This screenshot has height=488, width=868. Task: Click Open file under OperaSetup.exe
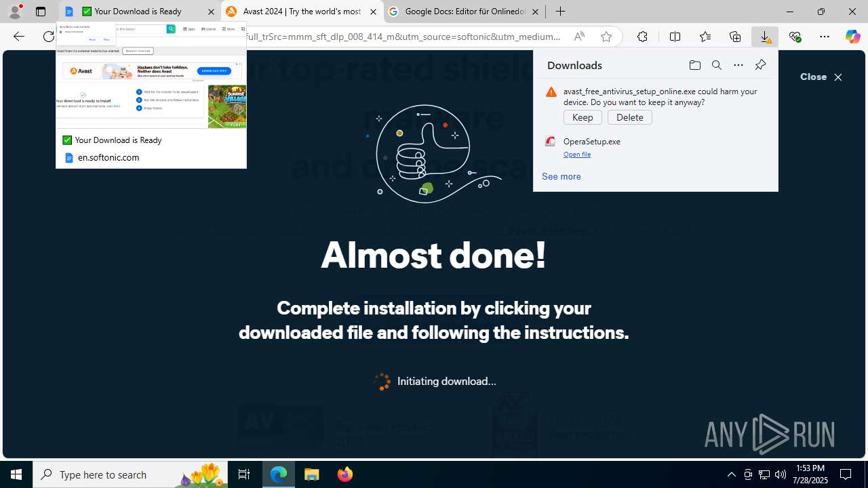tap(577, 155)
